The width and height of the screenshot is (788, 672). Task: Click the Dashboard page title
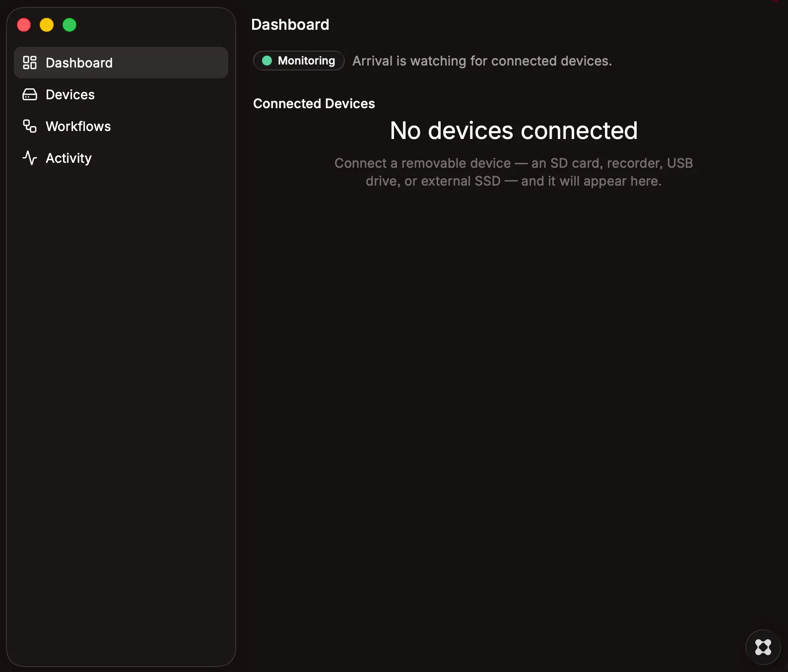pyautogui.click(x=290, y=24)
